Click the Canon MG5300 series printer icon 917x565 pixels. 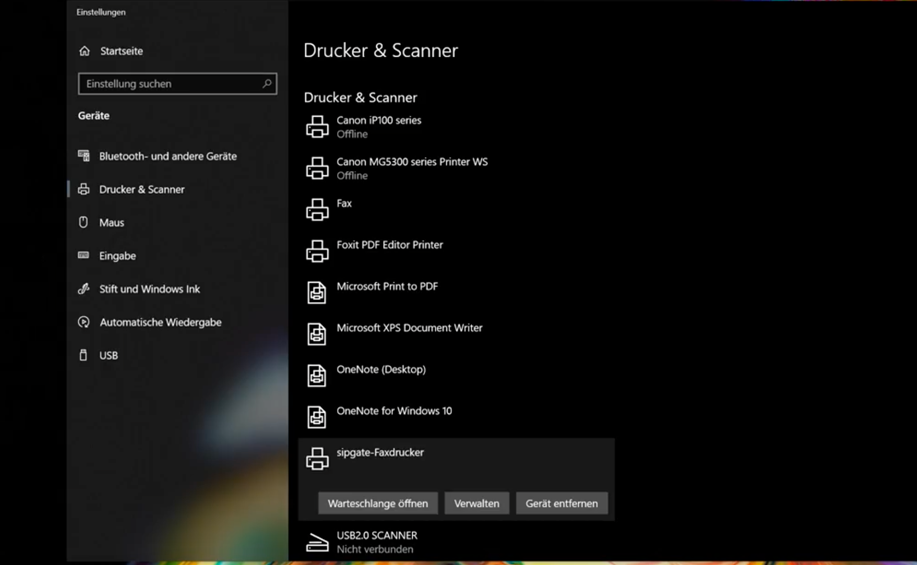(317, 168)
